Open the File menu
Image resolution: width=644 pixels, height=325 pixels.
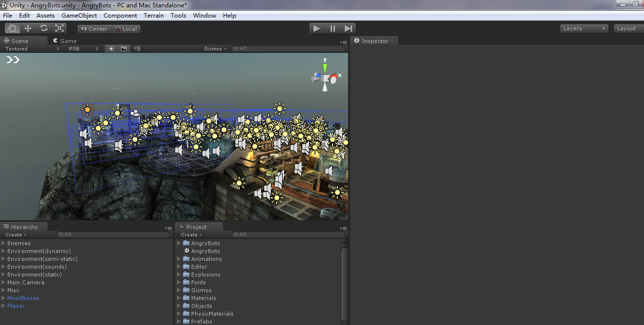coord(7,16)
